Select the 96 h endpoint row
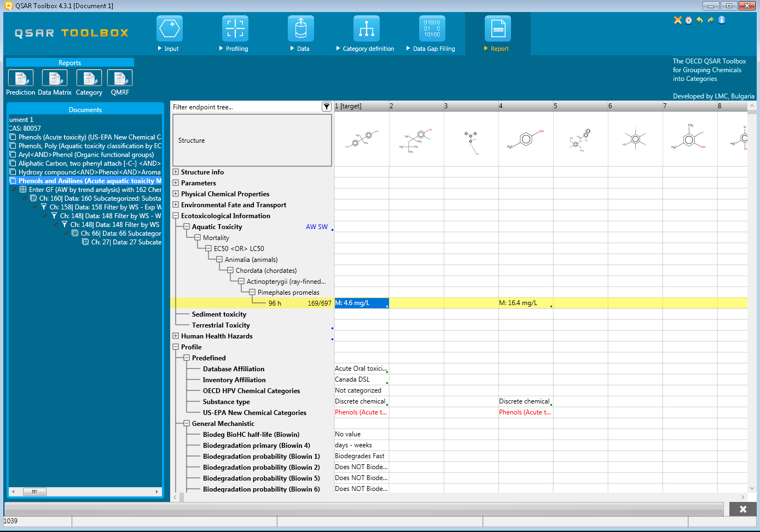 coord(275,303)
